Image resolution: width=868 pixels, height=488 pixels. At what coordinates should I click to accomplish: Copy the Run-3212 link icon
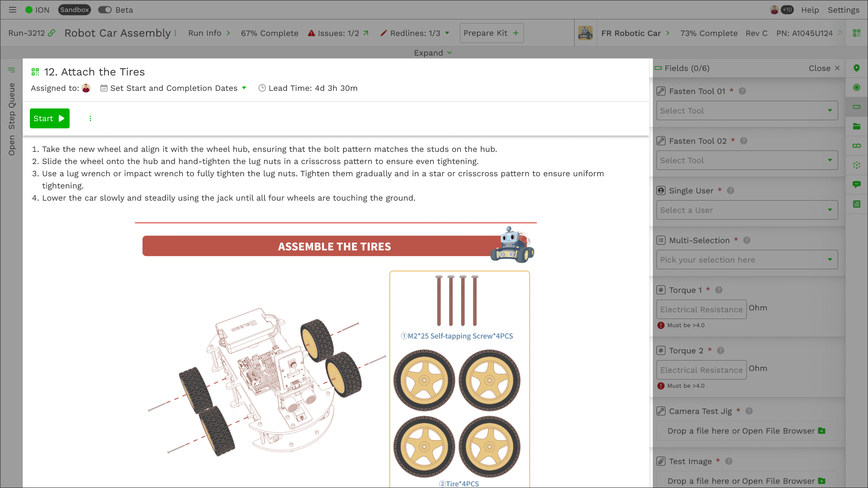tap(52, 33)
